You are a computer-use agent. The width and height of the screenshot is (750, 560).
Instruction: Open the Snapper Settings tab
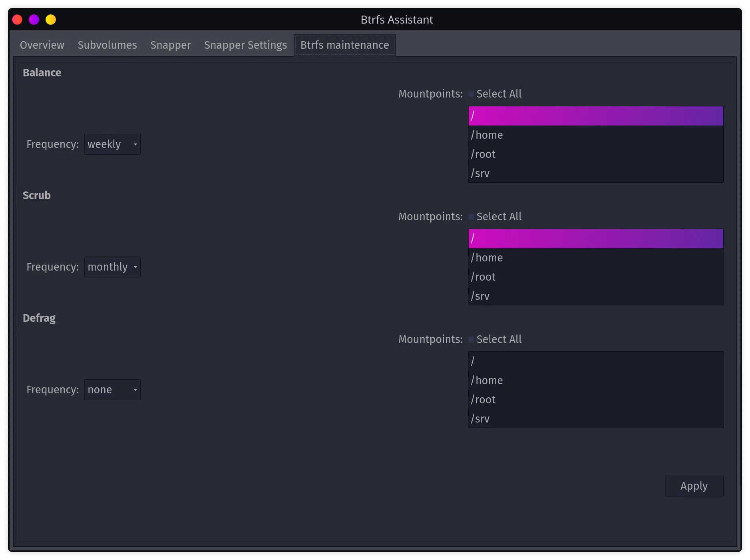click(x=245, y=45)
